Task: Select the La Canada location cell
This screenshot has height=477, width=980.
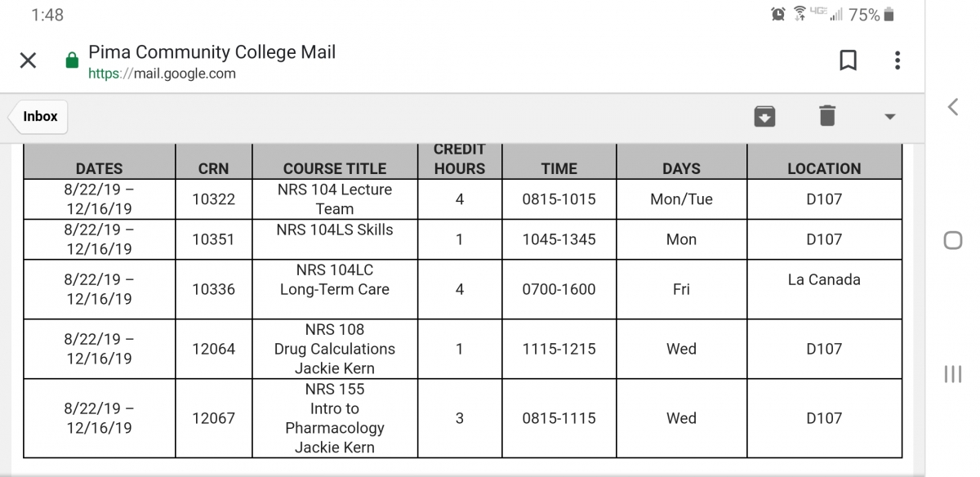Action: [x=824, y=289]
